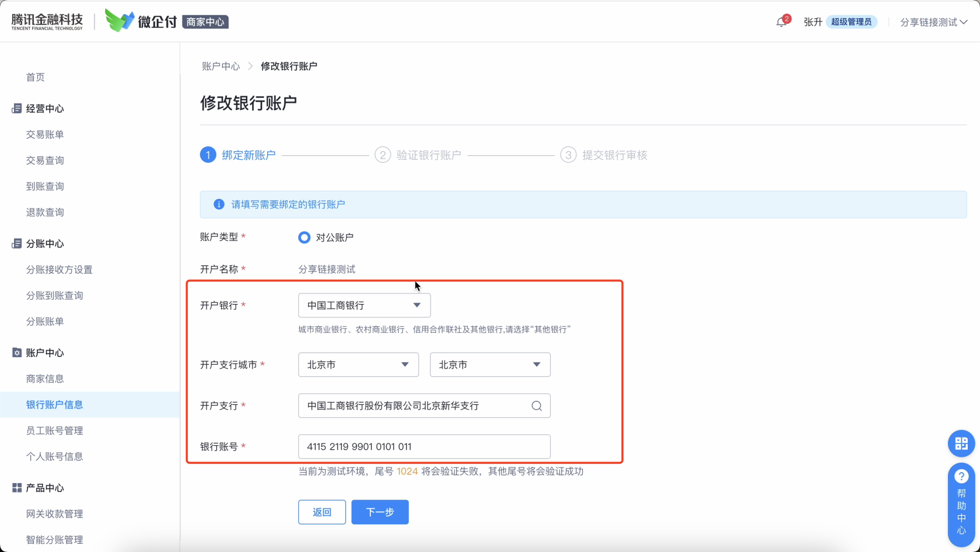Click the user name 张升
This screenshot has width=980, height=552.
(813, 22)
